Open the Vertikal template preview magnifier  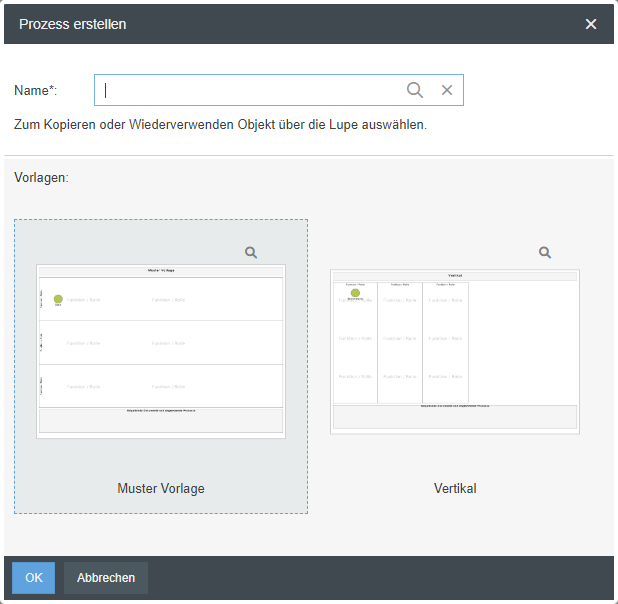(x=545, y=253)
